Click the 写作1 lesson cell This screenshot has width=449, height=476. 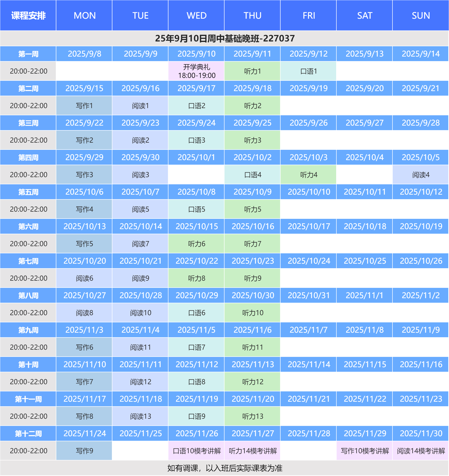pyautogui.click(x=84, y=106)
